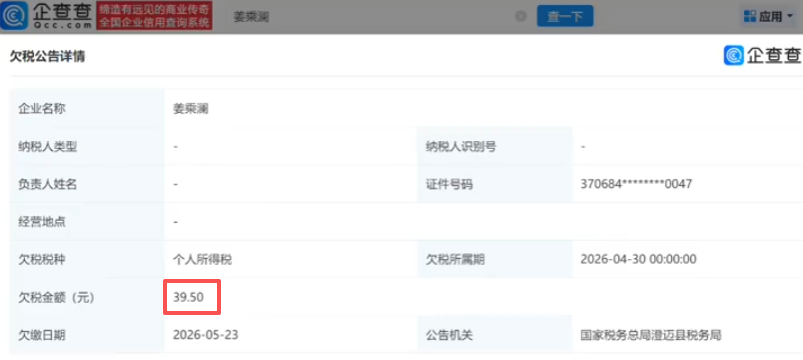
Task: Select the ID number 370684********0047
Action: pyautogui.click(x=637, y=184)
